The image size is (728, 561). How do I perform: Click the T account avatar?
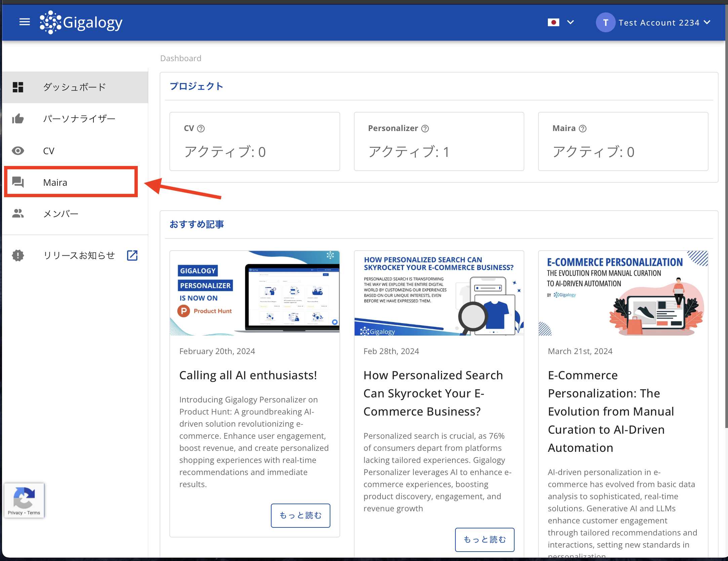pos(605,23)
